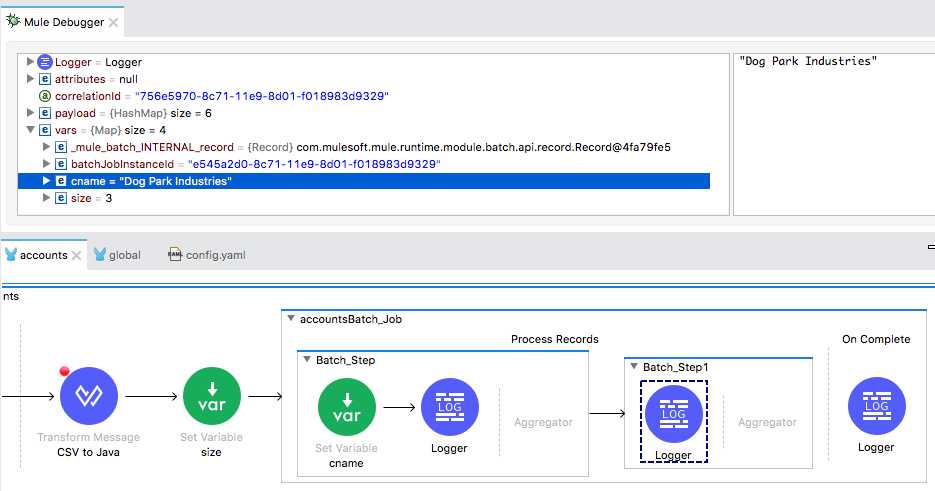Select the correlationId value text
The height and width of the screenshot is (491, 935).
tap(262, 96)
